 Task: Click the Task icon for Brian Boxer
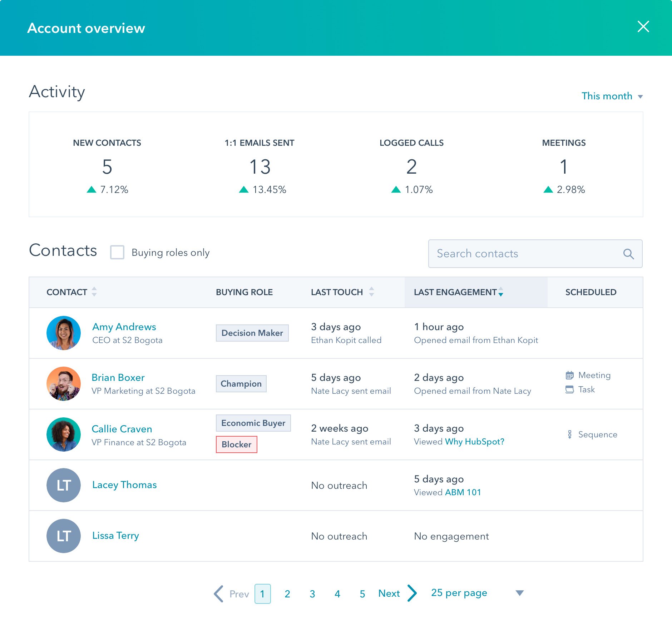(569, 389)
